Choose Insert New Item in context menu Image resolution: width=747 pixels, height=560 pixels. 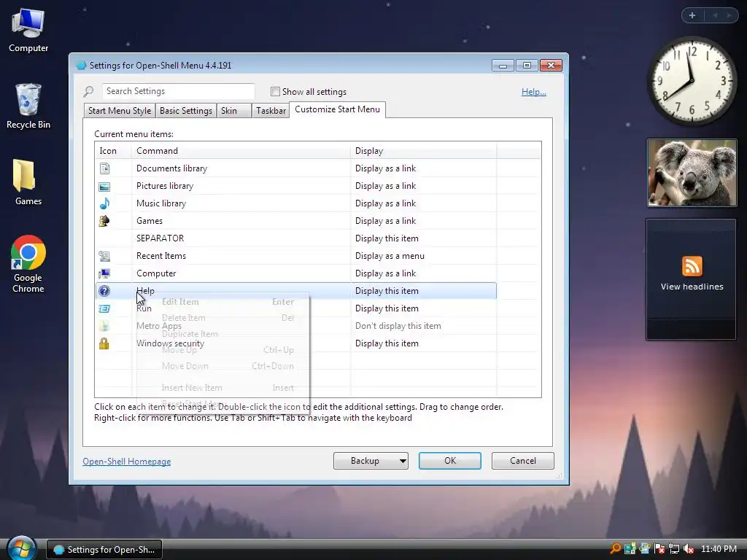(223, 388)
